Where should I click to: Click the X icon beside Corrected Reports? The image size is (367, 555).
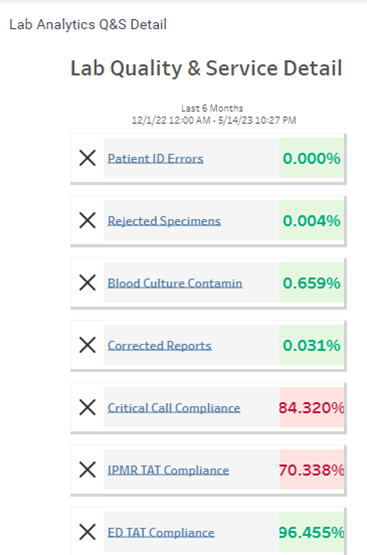87,345
